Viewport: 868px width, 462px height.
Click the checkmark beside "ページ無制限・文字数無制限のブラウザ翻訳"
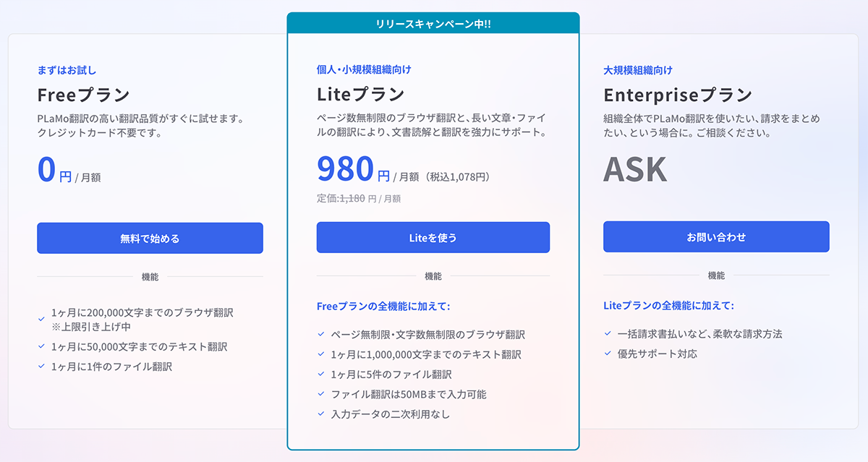[x=320, y=334]
